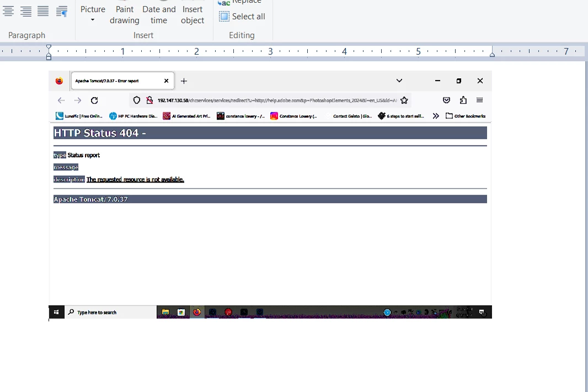588x392 pixels.
Task: Click Apache Tomcat tab in pasted screenshot
Action: pyautogui.click(x=122, y=80)
